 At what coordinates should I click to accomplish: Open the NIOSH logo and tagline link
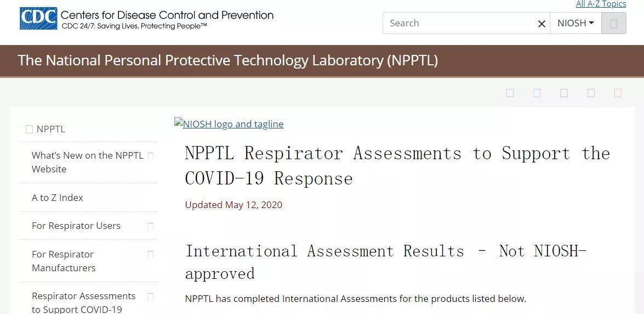pyautogui.click(x=229, y=124)
